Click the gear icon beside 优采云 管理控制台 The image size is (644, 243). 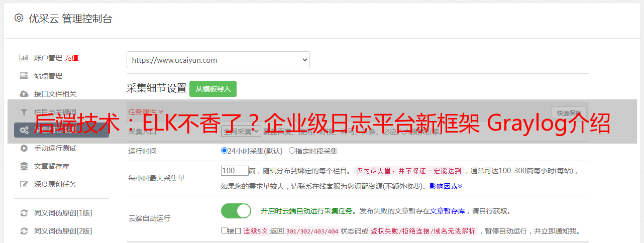coord(19,18)
